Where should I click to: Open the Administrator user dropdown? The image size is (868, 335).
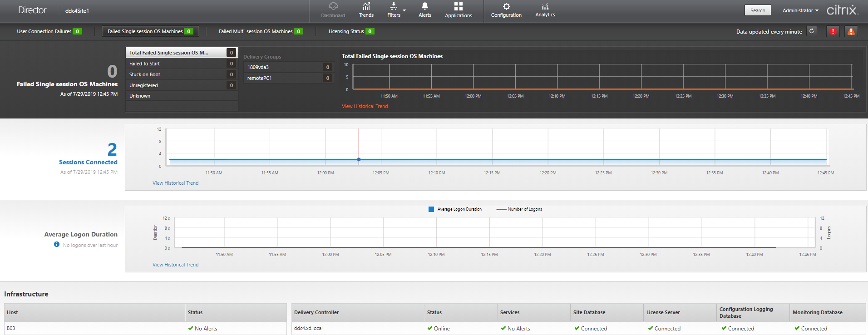[800, 10]
